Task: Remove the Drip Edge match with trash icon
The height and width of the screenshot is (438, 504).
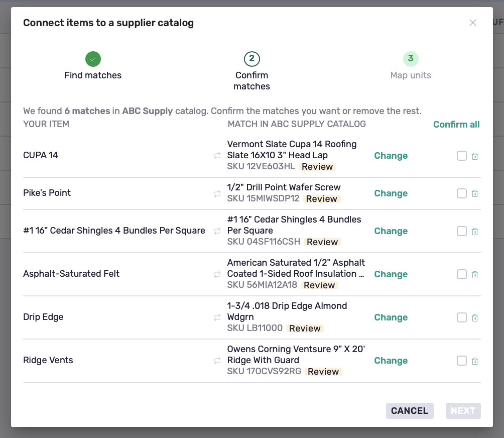Action: point(475,318)
